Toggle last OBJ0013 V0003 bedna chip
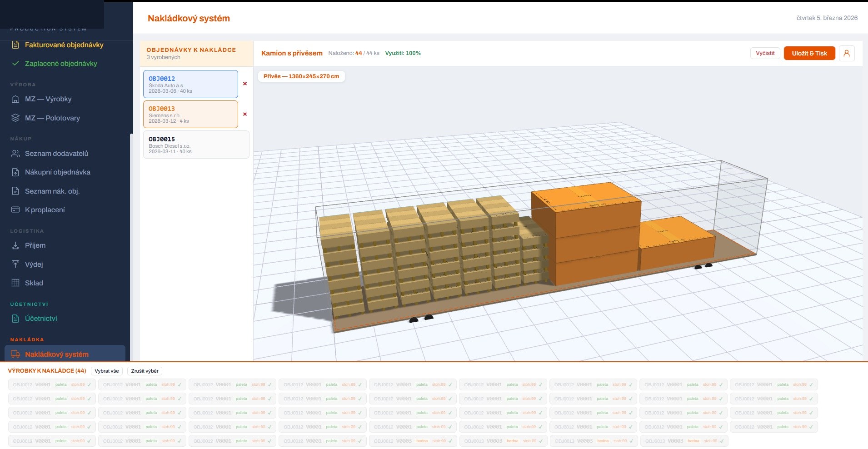The height and width of the screenshot is (449, 868). (x=683, y=441)
